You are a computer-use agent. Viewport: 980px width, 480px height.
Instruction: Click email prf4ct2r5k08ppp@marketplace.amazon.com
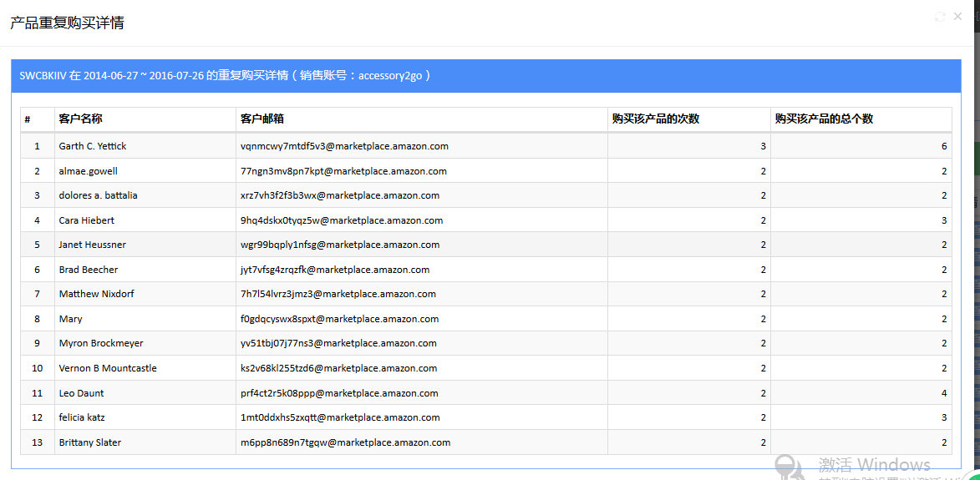339,393
